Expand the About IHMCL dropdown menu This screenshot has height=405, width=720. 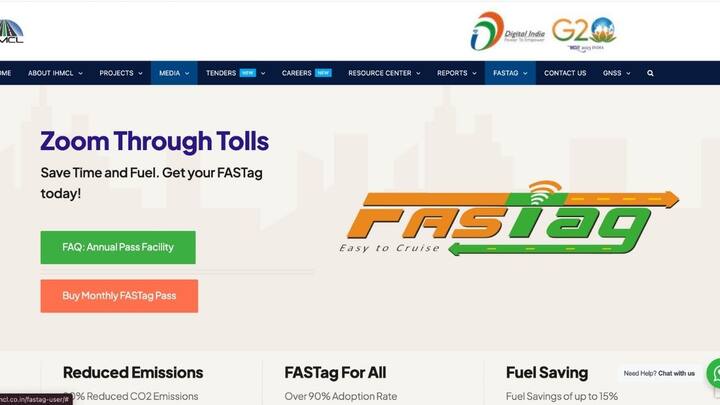point(55,73)
